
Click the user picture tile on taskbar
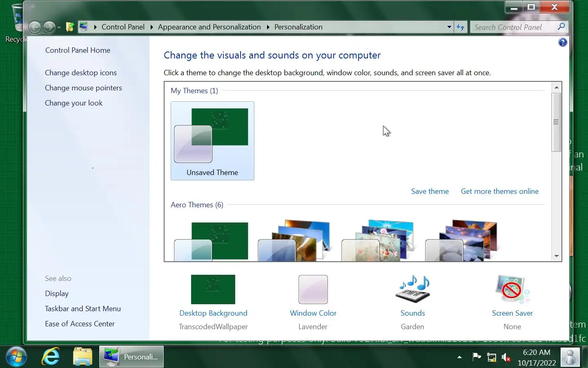(570, 357)
